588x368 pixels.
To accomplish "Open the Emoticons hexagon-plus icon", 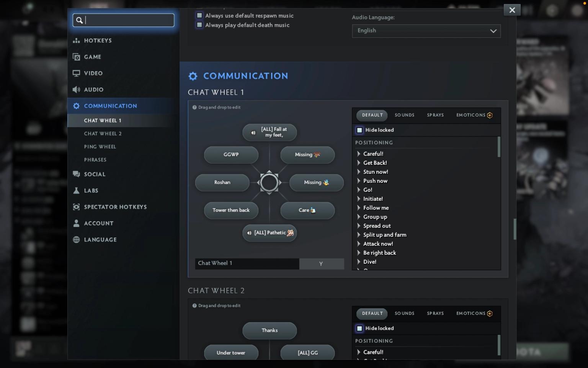I will (x=490, y=115).
